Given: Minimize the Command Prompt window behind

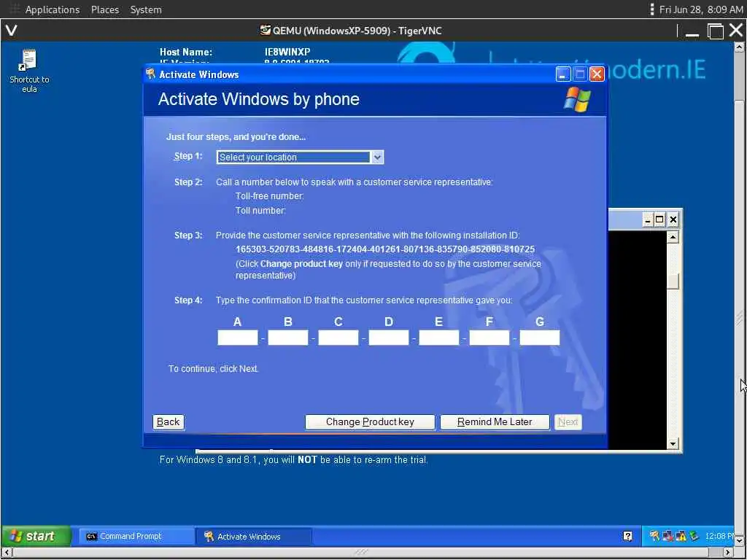Looking at the screenshot, I should [647, 220].
